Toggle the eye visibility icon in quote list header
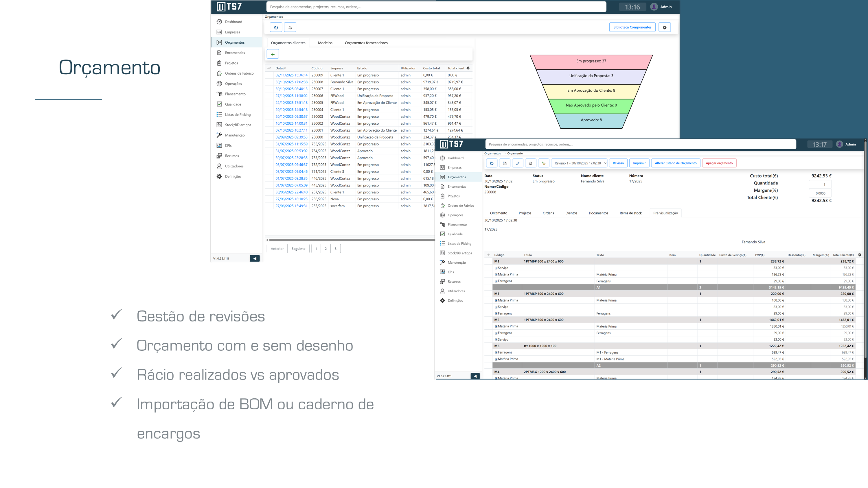The height and width of the screenshot is (488, 868). [x=269, y=68]
